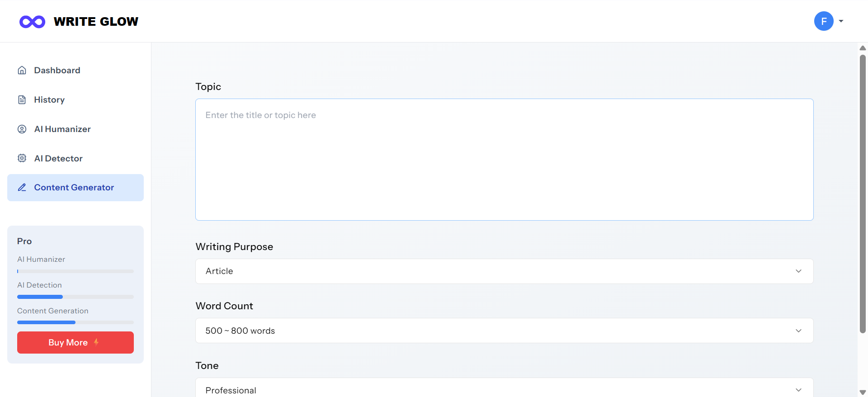Click the lightning bolt icon on Buy More

click(96, 342)
